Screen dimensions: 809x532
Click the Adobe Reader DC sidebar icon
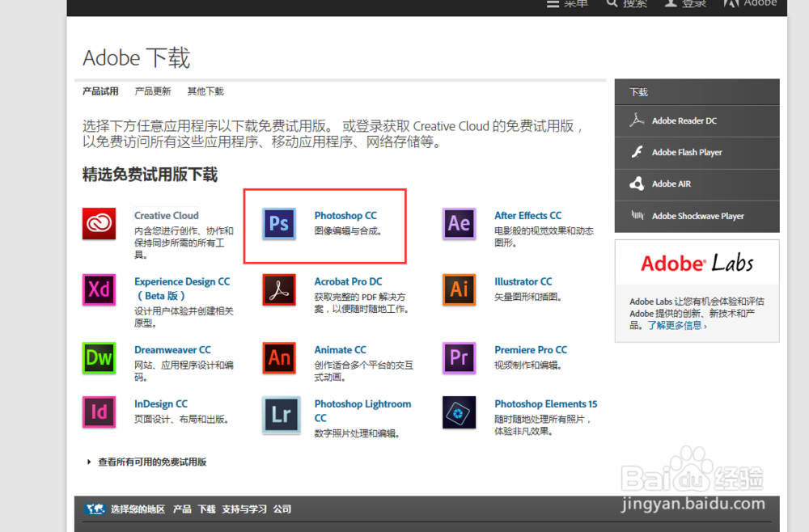pyautogui.click(x=637, y=120)
